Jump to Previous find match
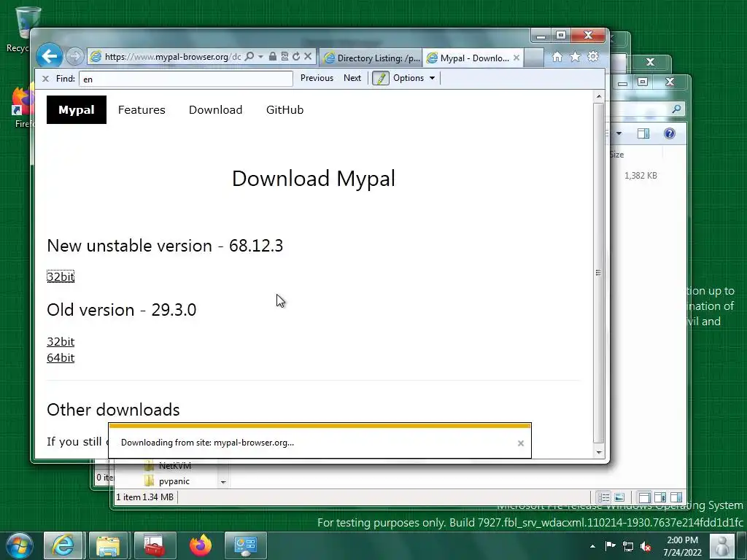Image resolution: width=747 pixels, height=560 pixels. pos(317,78)
